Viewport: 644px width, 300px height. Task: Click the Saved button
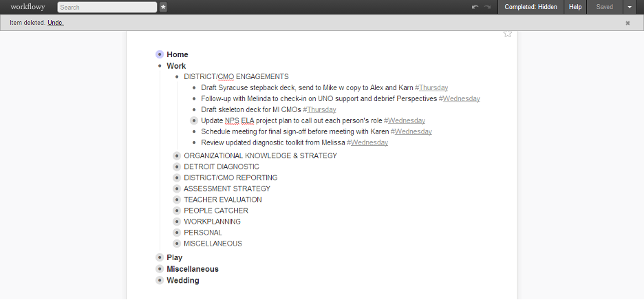click(604, 7)
